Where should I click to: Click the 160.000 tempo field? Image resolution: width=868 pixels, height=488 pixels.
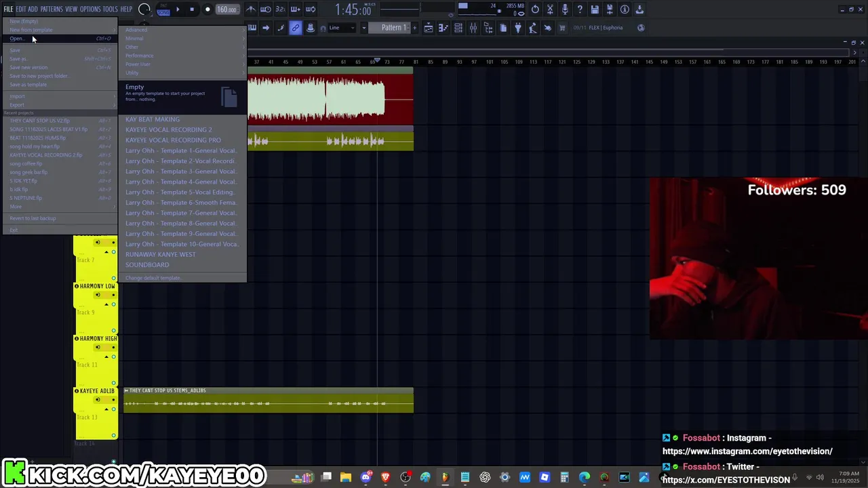click(226, 9)
